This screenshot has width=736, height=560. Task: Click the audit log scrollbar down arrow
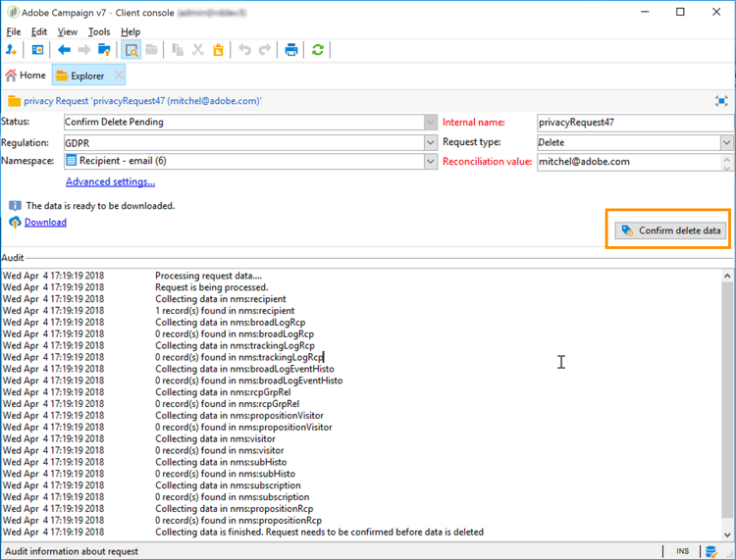(x=727, y=535)
